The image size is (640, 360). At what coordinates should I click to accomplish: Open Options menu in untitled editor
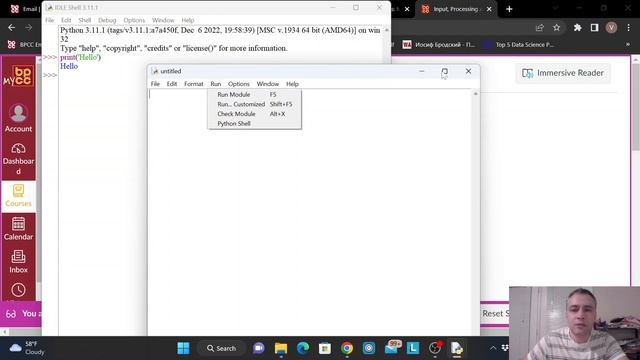pyautogui.click(x=239, y=84)
